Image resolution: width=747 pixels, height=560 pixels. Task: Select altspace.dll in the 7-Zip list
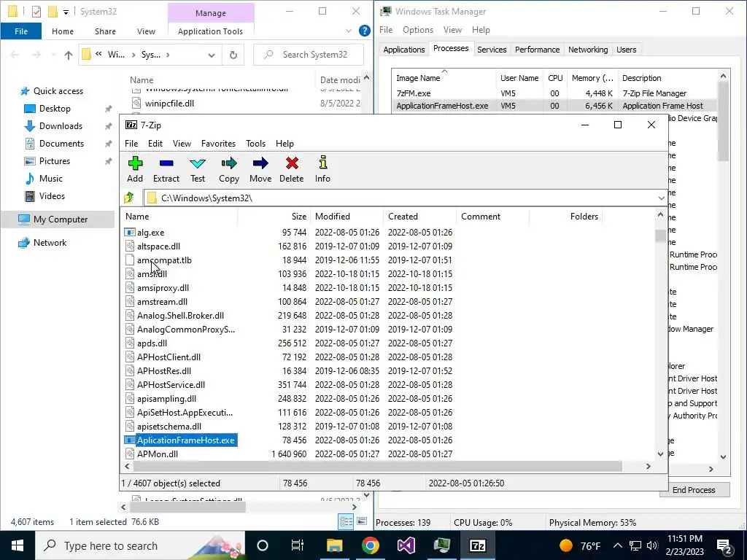[x=158, y=246]
